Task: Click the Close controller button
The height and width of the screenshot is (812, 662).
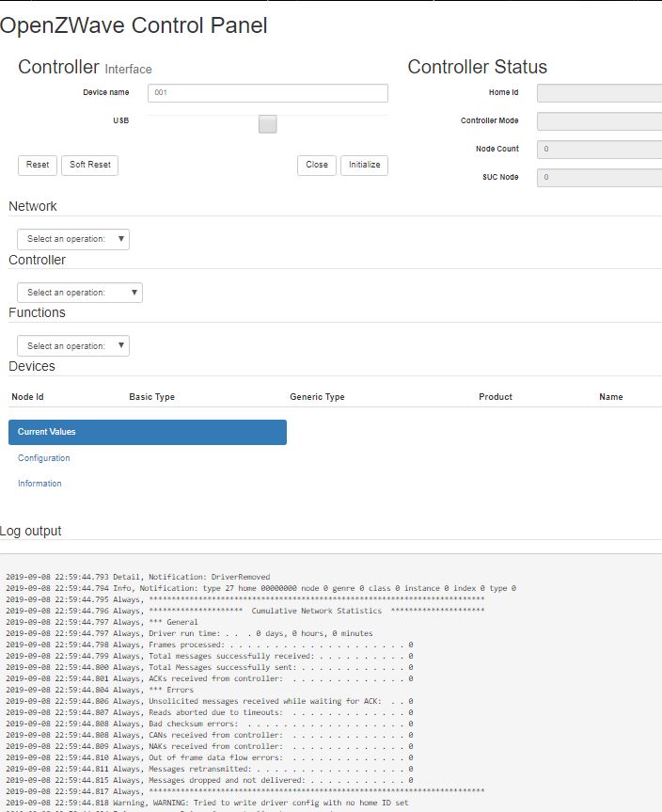Action: point(317,166)
